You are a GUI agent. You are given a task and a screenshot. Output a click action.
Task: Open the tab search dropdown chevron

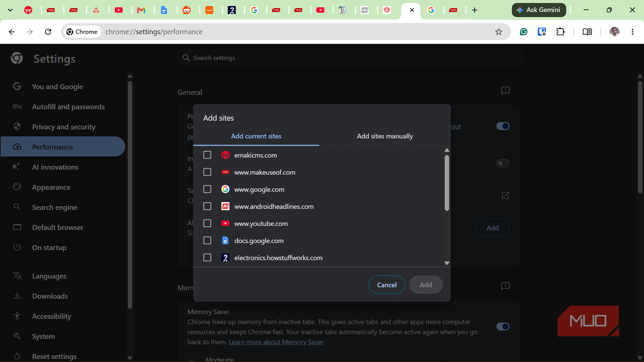[10, 10]
